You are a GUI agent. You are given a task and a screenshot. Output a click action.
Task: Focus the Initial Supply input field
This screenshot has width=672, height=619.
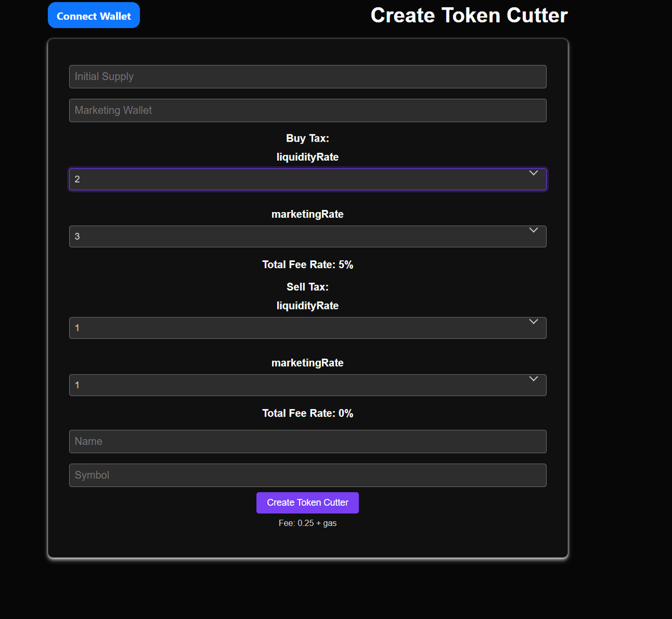coord(307,77)
